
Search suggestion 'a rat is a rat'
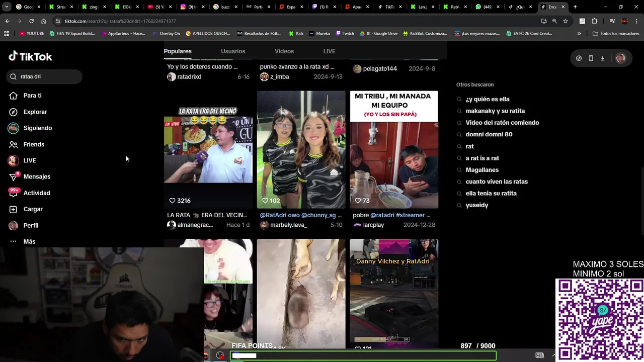pyautogui.click(x=482, y=158)
